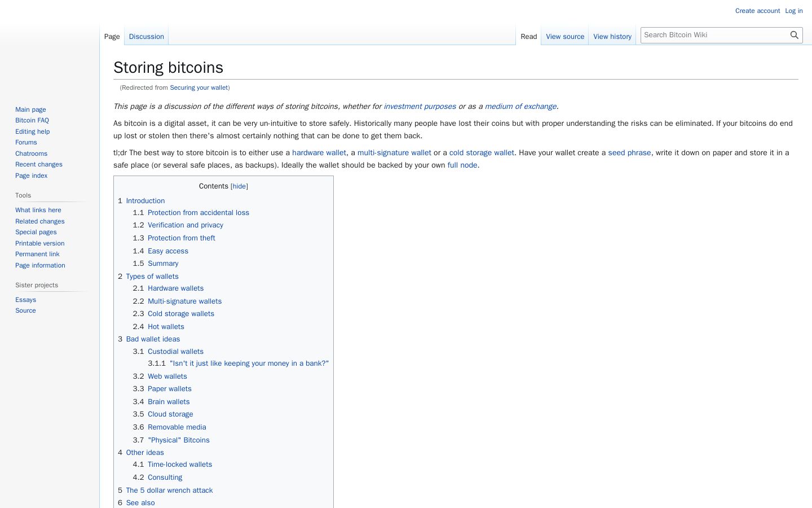
Task: Open Chatrooms sidebar link
Action: pos(31,154)
